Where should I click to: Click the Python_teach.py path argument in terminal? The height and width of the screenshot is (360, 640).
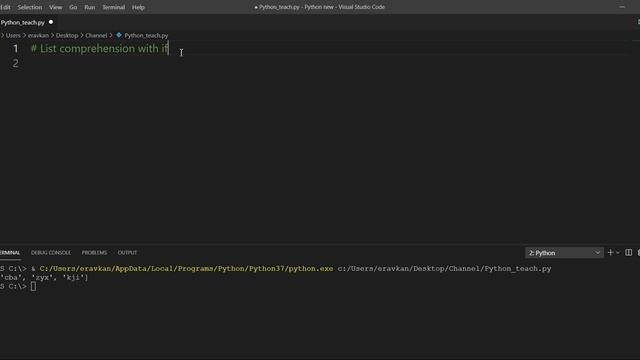pyautogui.click(x=444, y=269)
